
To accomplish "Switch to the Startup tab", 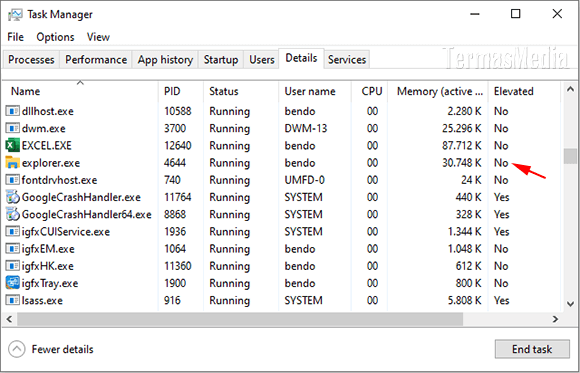I will [x=221, y=60].
